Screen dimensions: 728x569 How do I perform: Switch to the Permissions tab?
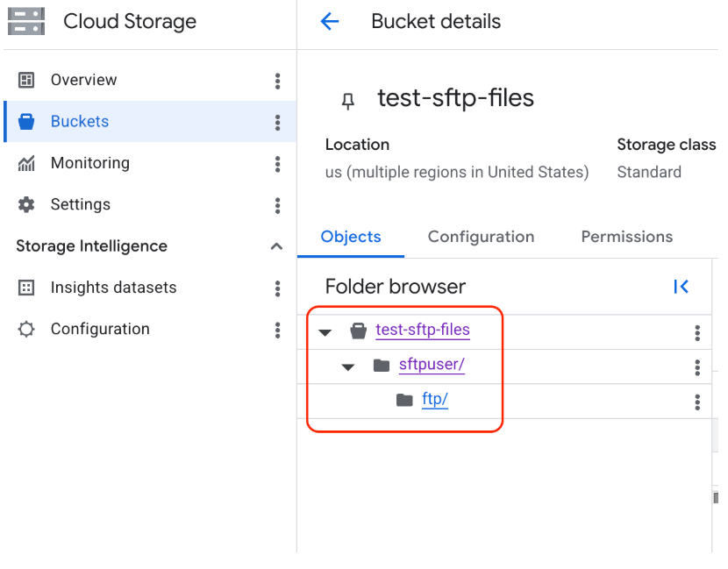point(627,238)
